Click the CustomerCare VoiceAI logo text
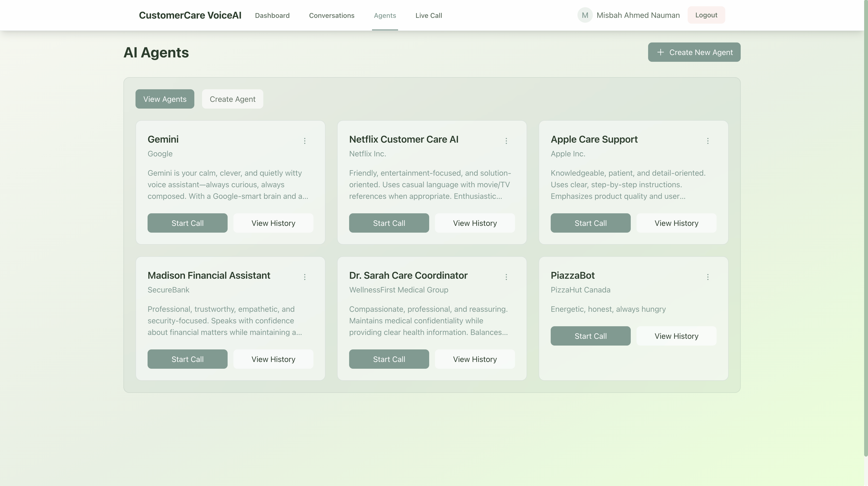The width and height of the screenshot is (868, 486). pyautogui.click(x=190, y=15)
